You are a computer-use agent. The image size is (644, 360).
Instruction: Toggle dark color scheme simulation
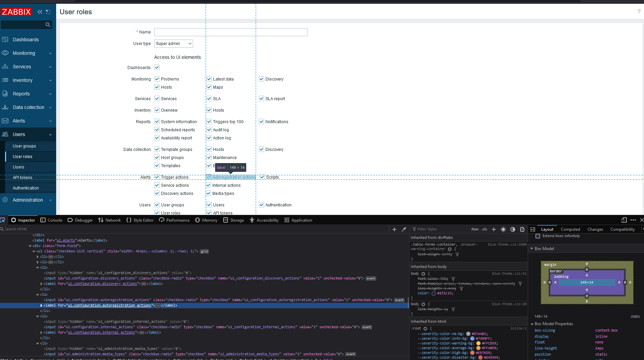pyautogui.click(x=513, y=229)
